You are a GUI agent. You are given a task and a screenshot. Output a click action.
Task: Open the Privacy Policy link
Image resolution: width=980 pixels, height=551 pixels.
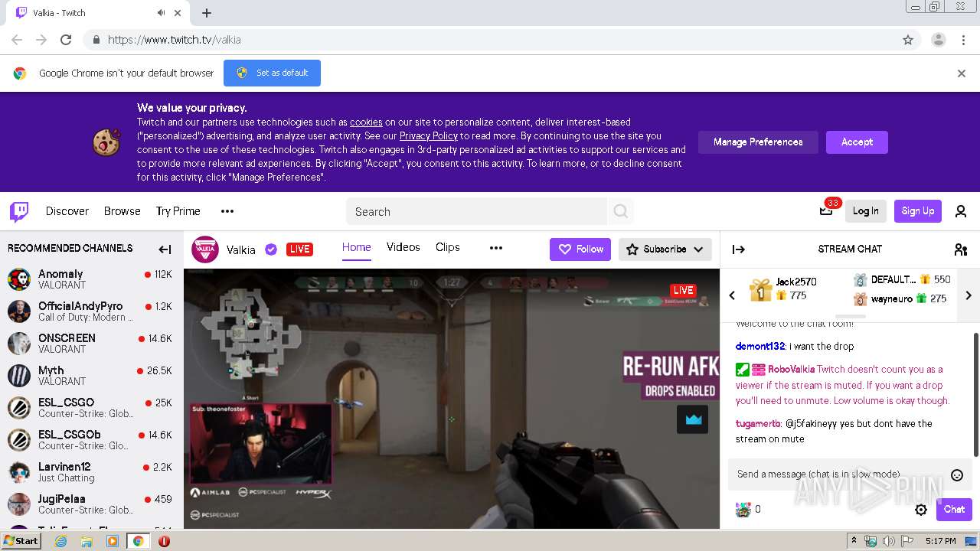point(429,136)
